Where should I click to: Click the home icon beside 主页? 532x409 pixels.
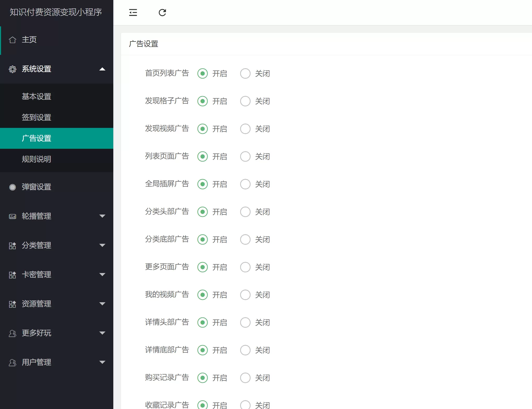(x=12, y=40)
